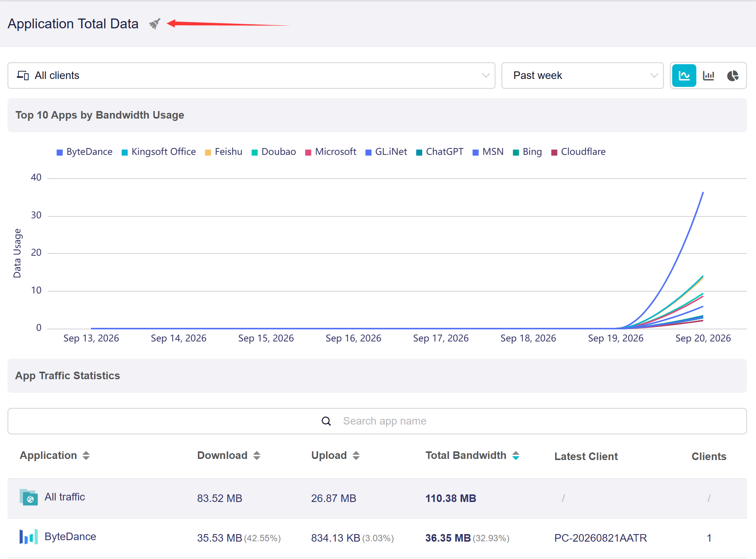Open the All clients dropdown
Viewport: 756px width, 559px height.
[x=251, y=76]
